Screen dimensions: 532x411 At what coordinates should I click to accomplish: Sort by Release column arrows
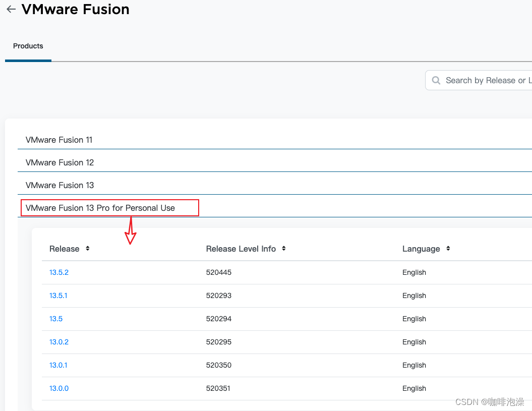(88, 249)
